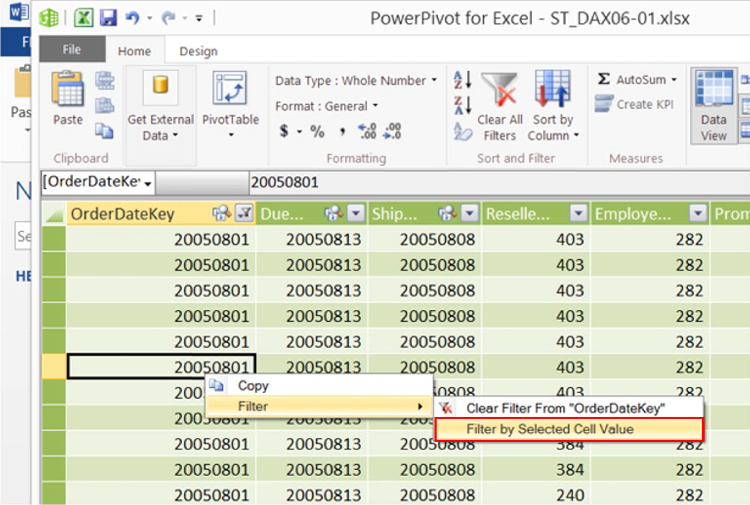
Task: Expand the column name box dropdown
Action: click(x=149, y=182)
